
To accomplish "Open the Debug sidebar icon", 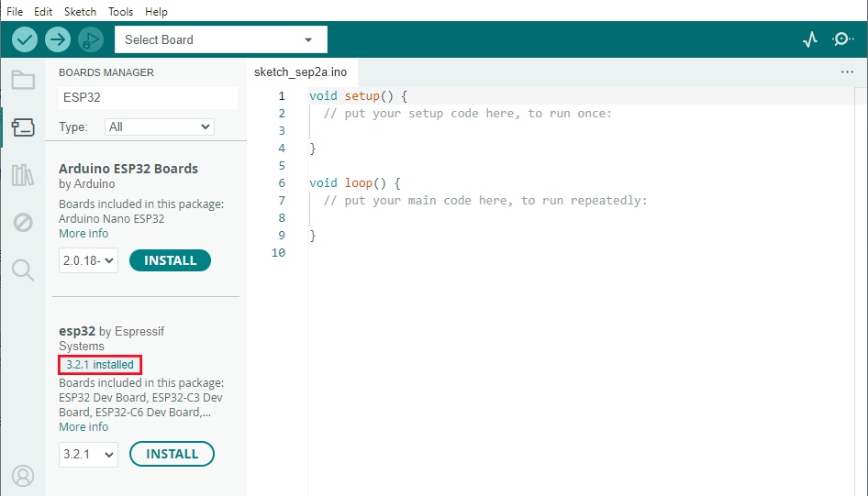I will click(x=23, y=223).
